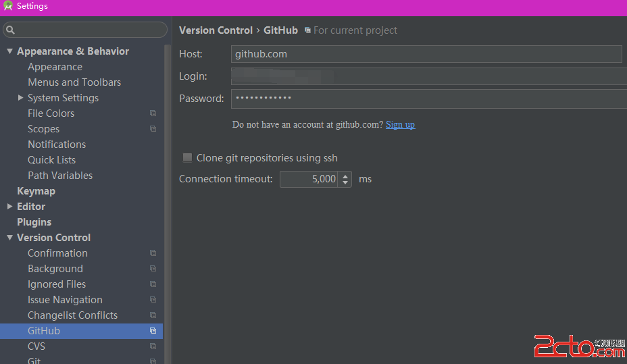Click the settings tree vertical scrollbar

coord(167,204)
